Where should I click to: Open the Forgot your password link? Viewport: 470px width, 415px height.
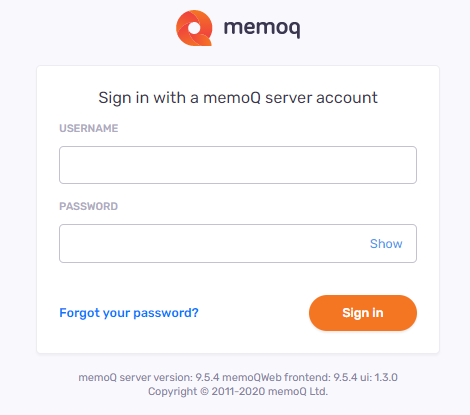(x=129, y=313)
